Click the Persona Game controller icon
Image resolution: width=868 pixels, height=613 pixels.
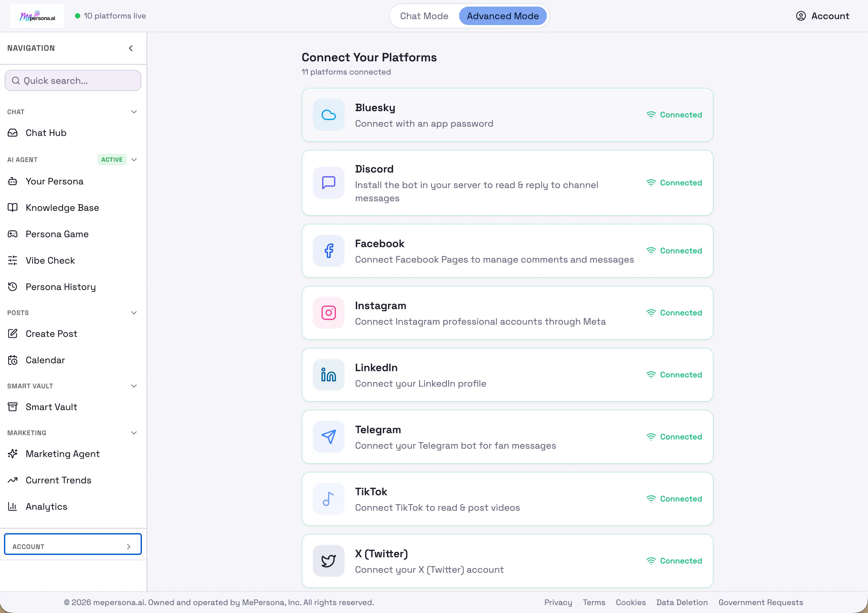tap(13, 234)
